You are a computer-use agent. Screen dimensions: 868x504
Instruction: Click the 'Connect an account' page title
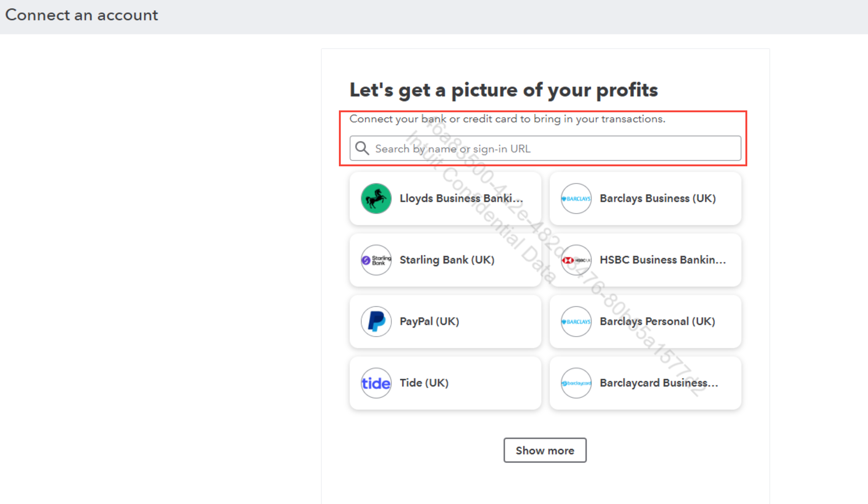click(x=81, y=15)
